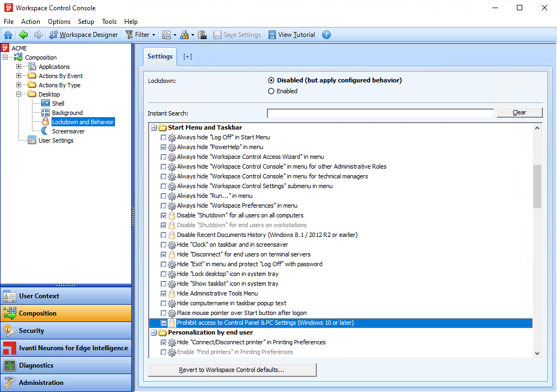Click gear icon for Hide "Lock desktop" icon
Viewport: 557px width, 392px height.
(172, 274)
